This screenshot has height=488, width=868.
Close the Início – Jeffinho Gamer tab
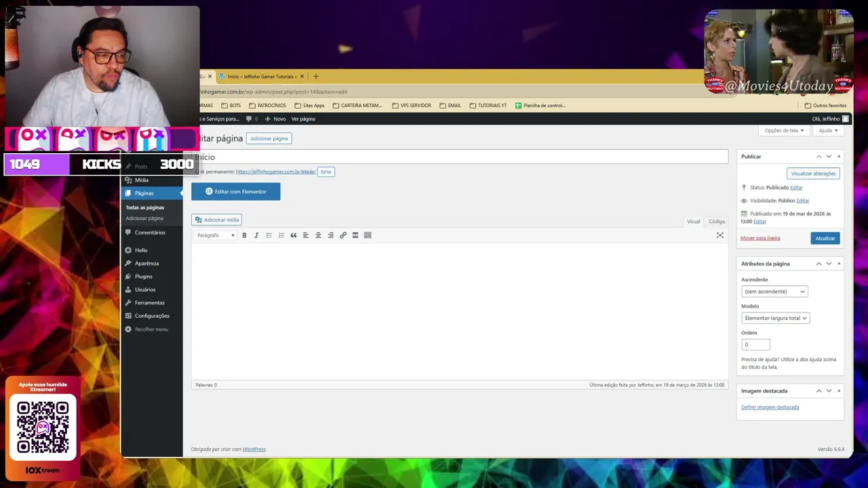click(x=302, y=76)
